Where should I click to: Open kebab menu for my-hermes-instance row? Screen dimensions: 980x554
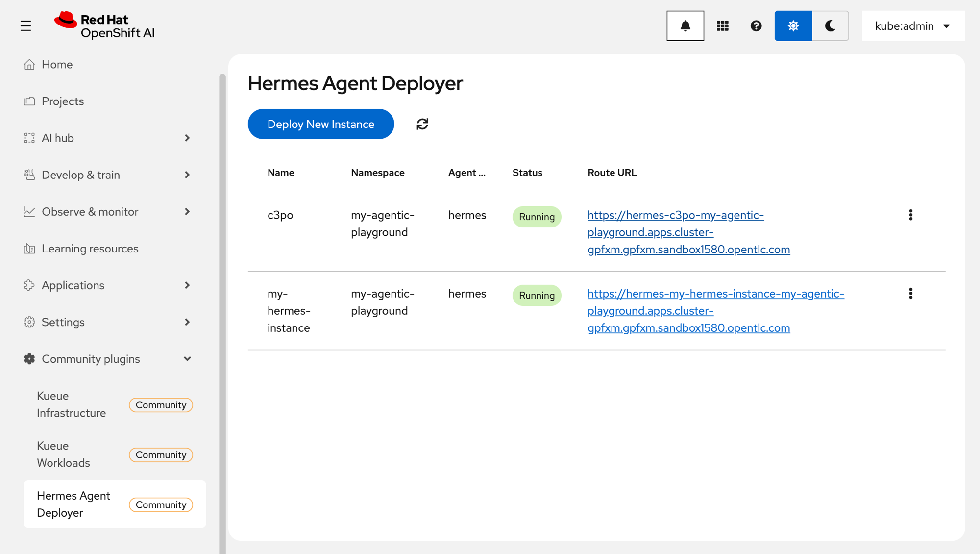[910, 293]
